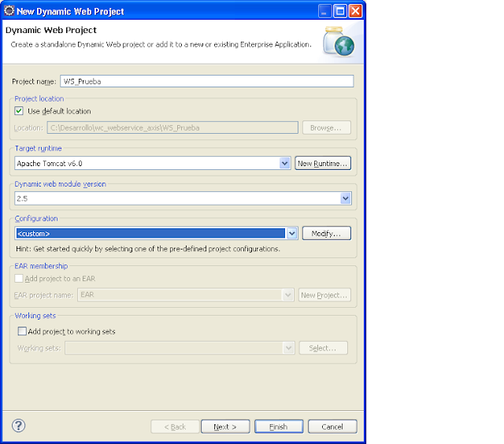The image size is (504, 444).
Task: Open Target runtime dropdown arrow
Action: click(x=284, y=164)
